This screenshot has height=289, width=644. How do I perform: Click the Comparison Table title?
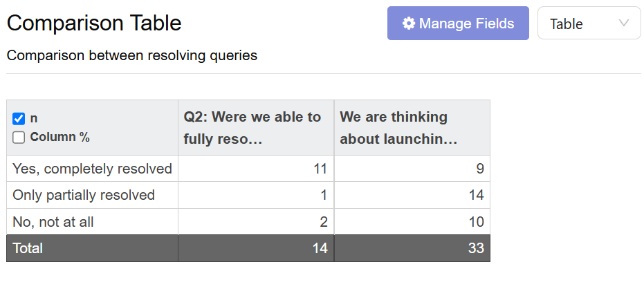coord(94,23)
